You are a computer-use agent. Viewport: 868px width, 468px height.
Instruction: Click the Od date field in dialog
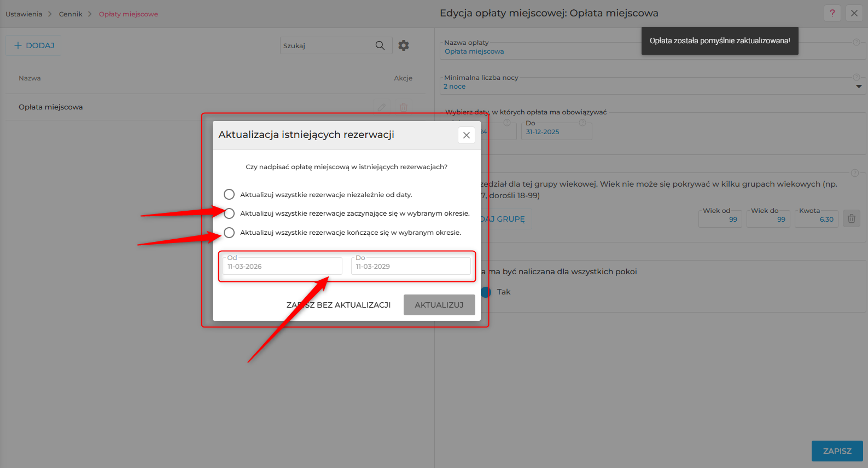(x=282, y=266)
